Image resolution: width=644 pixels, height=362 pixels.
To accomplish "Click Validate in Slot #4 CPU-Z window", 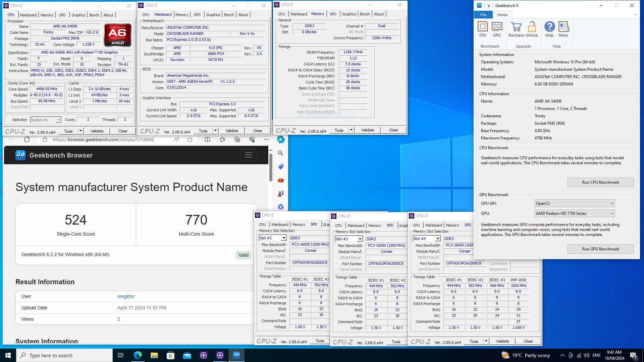I will coord(502,341).
